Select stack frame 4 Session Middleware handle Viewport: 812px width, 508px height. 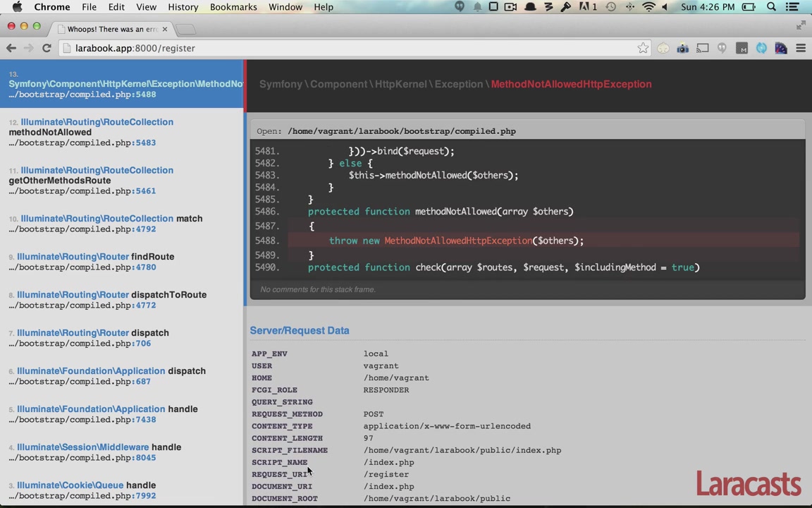tap(122, 452)
